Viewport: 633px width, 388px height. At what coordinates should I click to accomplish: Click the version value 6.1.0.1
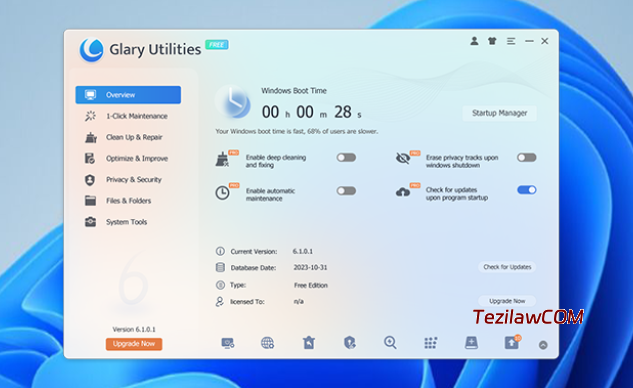click(303, 251)
